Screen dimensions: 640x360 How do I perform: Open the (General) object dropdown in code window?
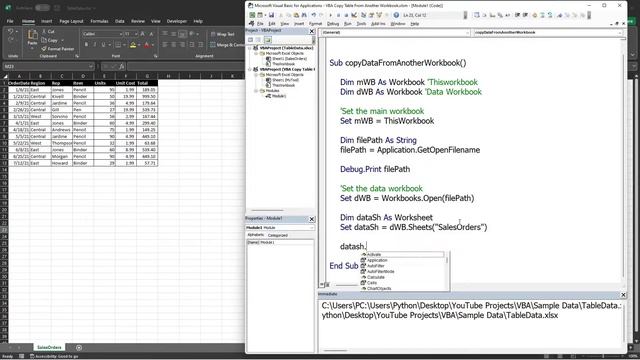pyautogui.click(x=468, y=32)
